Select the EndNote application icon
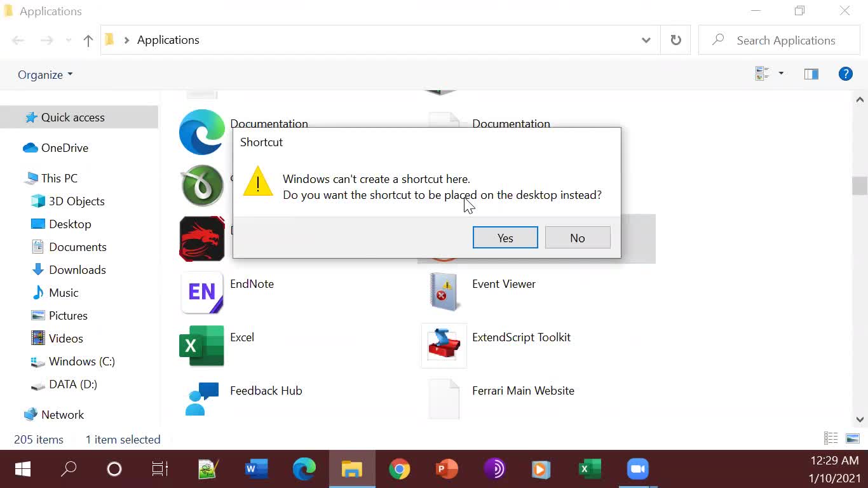This screenshot has height=488, width=868. [x=202, y=292]
